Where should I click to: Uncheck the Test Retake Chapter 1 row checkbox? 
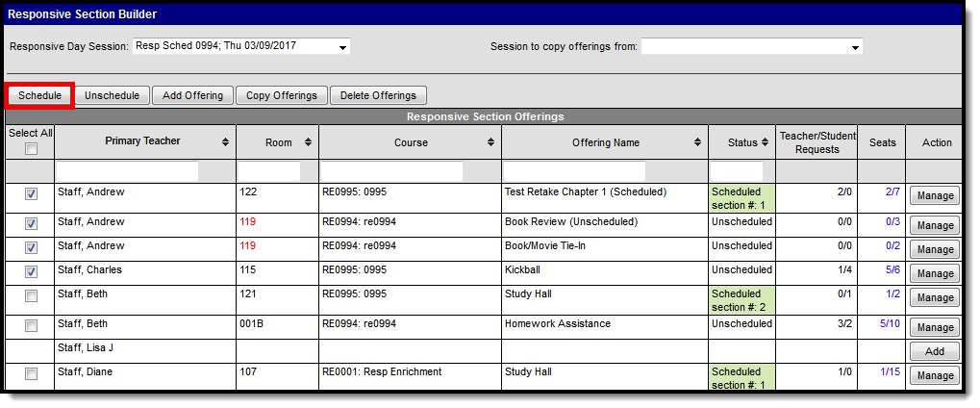tap(31, 194)
